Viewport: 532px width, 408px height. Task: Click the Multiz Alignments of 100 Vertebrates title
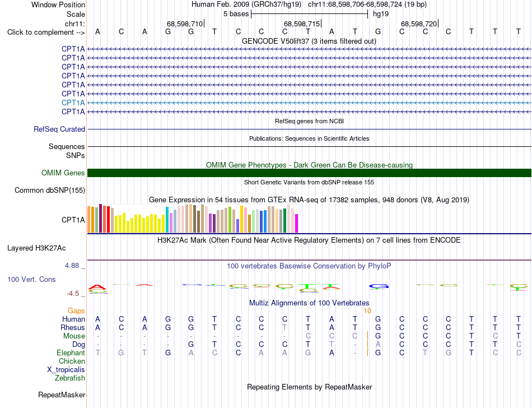pos(309,303)
